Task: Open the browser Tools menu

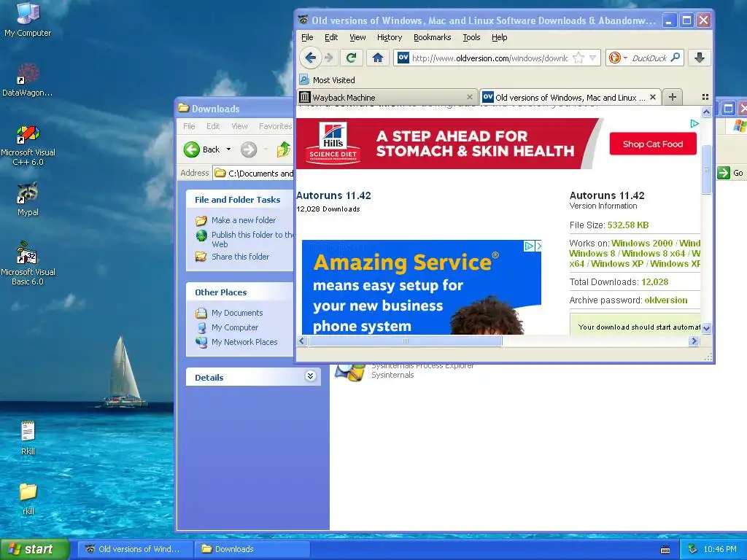Action: tap(471, 37)
